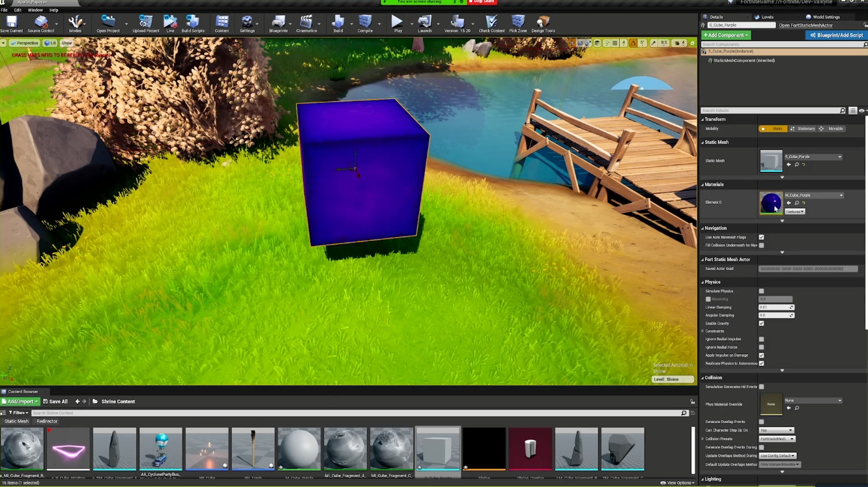Viewport: 868px width, 487px height.
Task: Select the AA_CyclonePartyBus asset thumbnail
Action: (160, 449)
